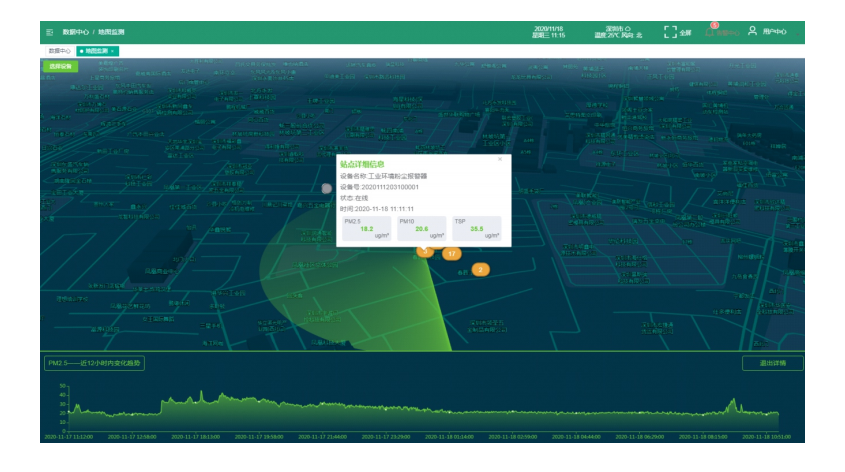Image resolution: width=845 pixels, height=472 pixels.
Task: Select the TSP reading card
Action: [x=476, y=229]
